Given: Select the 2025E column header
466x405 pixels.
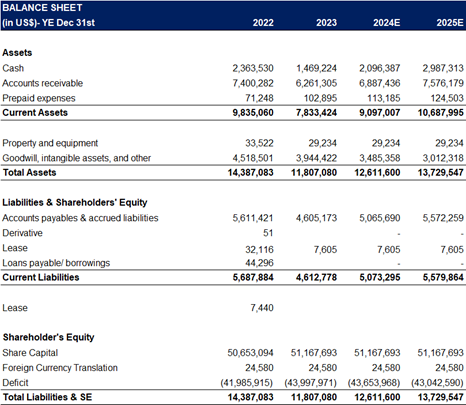Looking at the screenshot, I should [450, 23].
